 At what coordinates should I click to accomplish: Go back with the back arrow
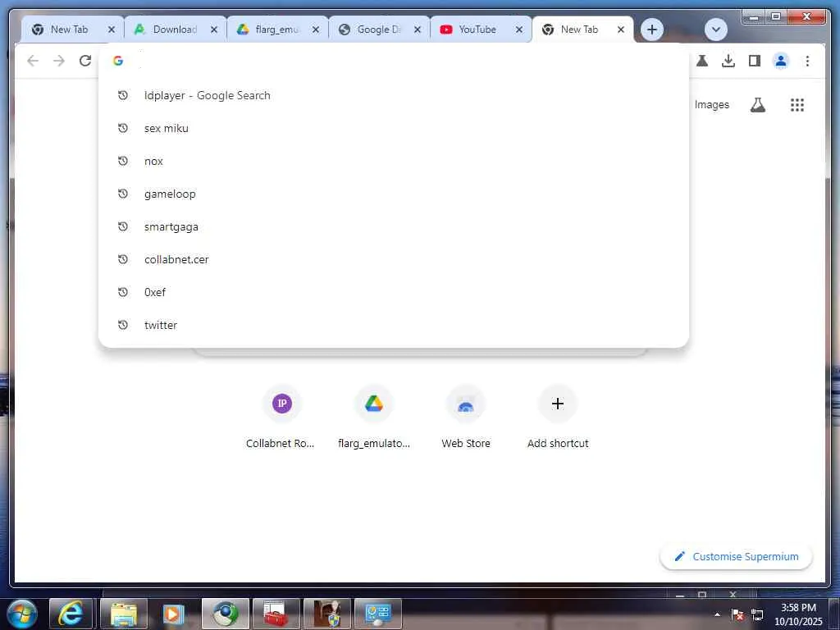click(x=33, y=61)
